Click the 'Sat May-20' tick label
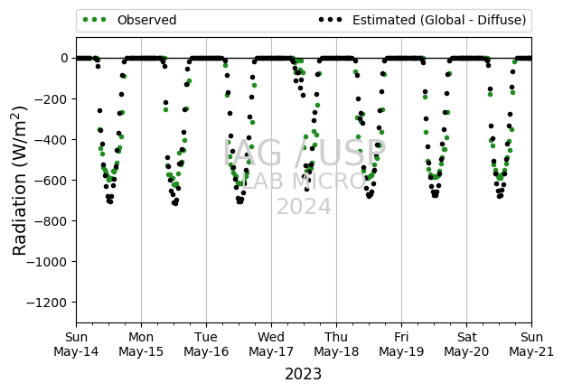Image resolution: width=563 pixels, height=392 pixels. tap(466, 344)
